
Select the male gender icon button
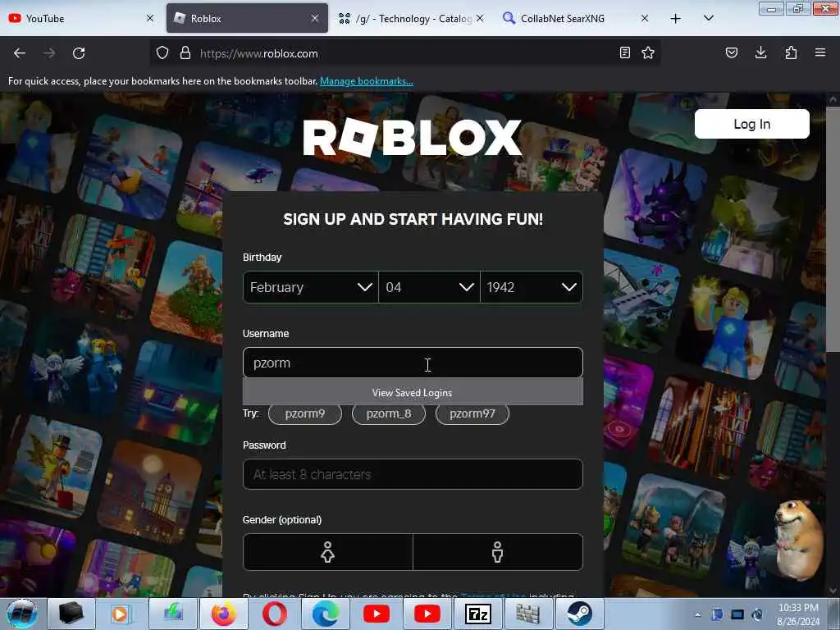498,552
